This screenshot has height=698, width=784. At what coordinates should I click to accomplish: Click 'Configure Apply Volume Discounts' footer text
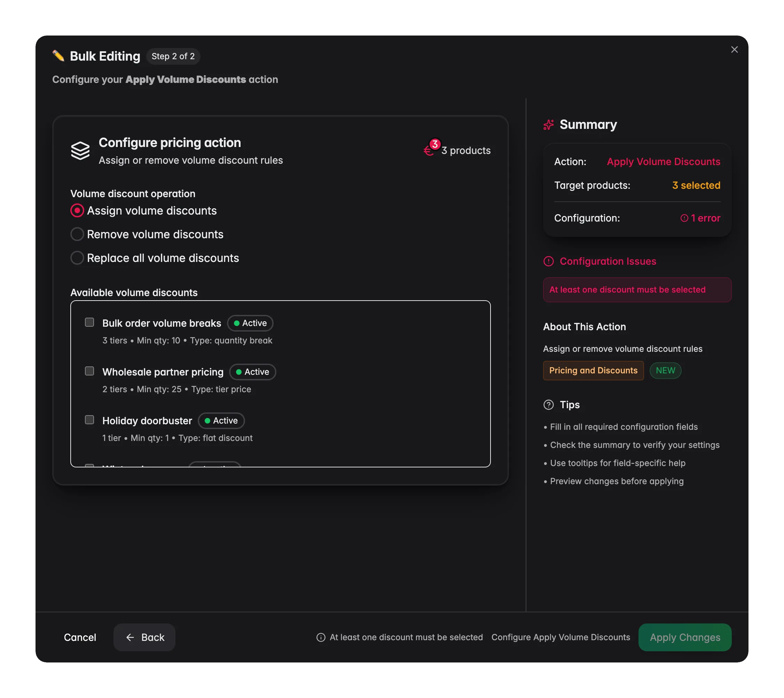click(561, 637)
